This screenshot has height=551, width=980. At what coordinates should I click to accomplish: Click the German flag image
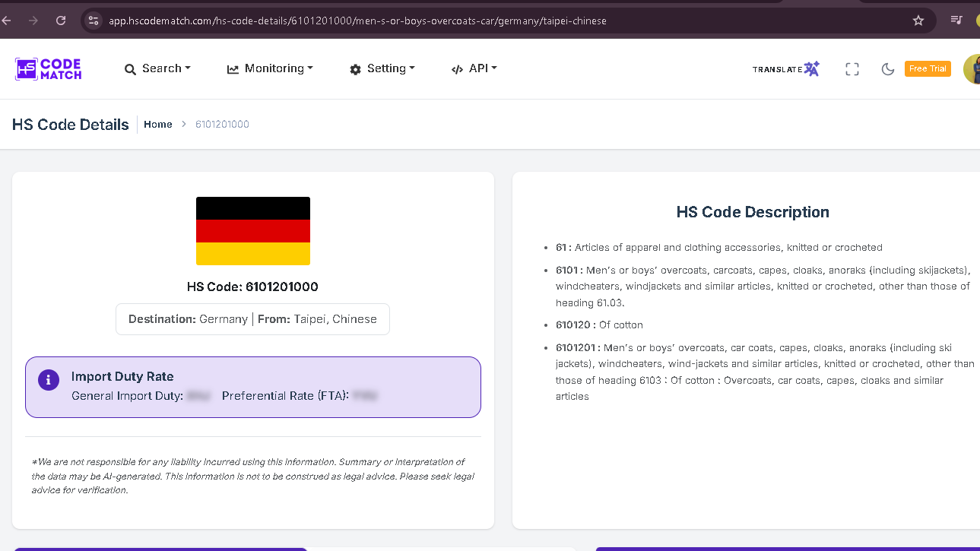(253, 231)
